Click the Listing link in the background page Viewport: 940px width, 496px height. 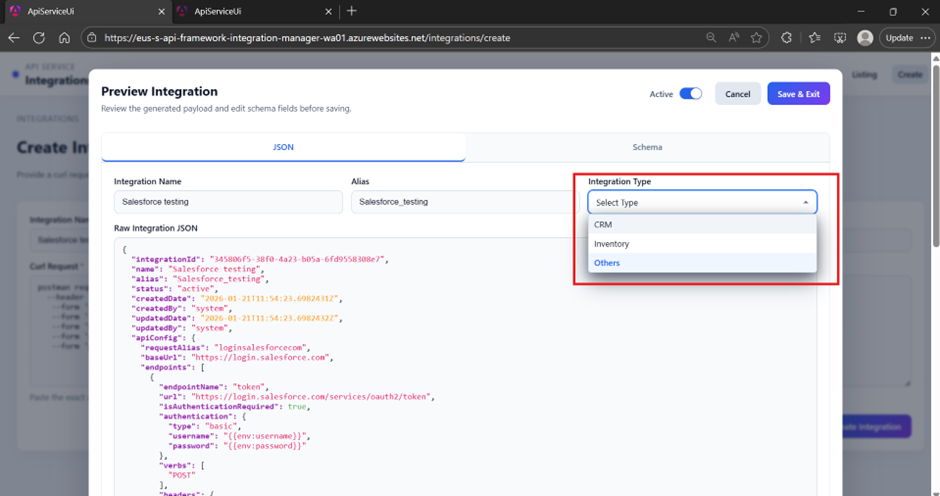(x=864, y=74)
